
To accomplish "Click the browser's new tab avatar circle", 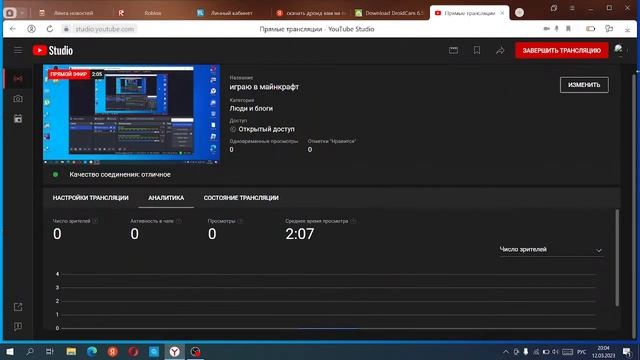I will (x=519, y=13).
